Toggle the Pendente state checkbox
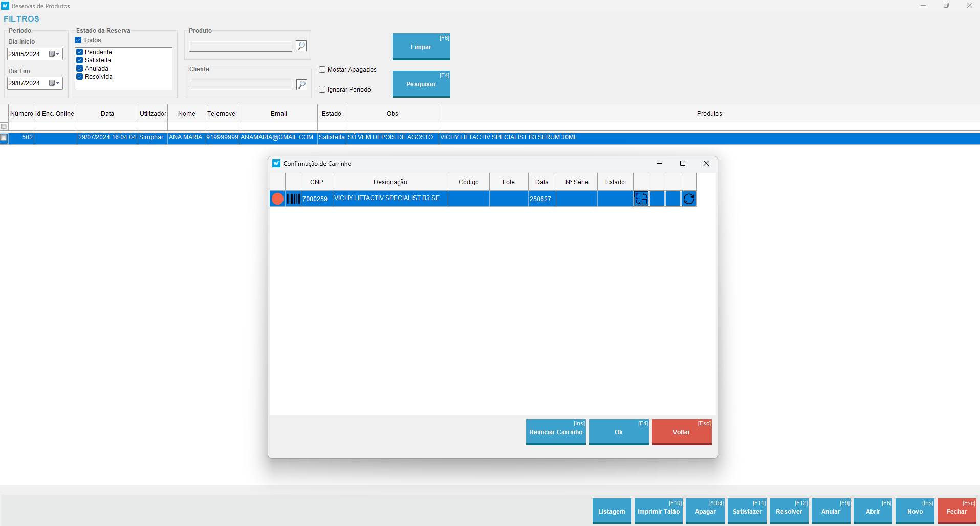 click(x=80, y=52)
